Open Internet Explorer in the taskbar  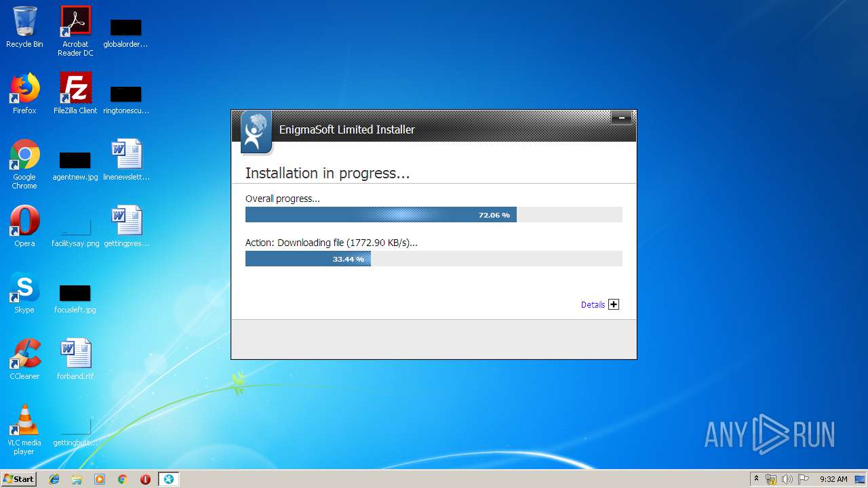(54, 479)
